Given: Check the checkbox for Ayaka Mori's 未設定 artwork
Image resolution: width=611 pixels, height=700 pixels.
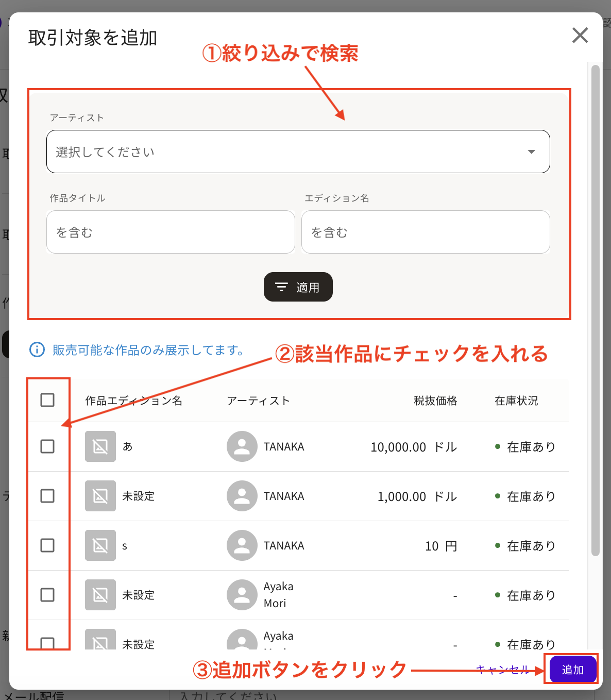Looking at the screenshot, I should (47, 594).
